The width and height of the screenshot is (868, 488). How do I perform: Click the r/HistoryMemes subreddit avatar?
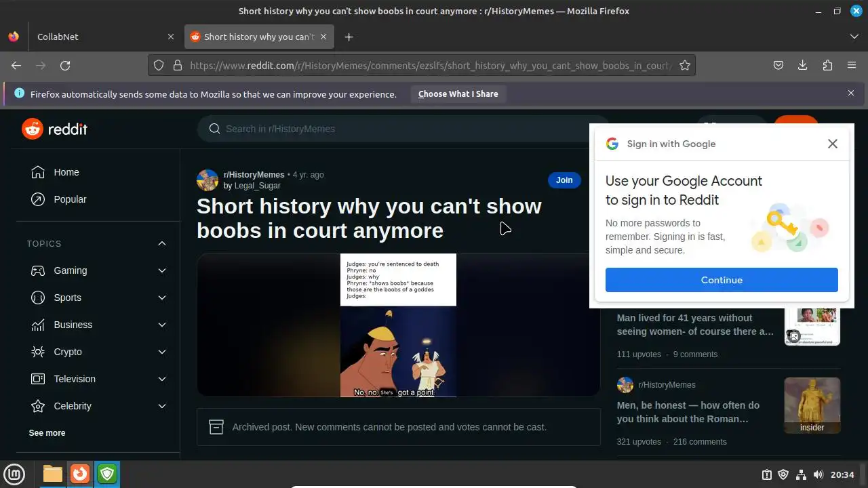coord(208,180)
